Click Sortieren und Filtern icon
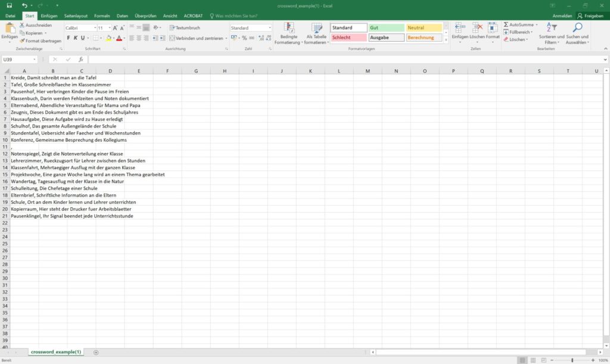The height and width of the screenshot is (364, 610). 552,27
